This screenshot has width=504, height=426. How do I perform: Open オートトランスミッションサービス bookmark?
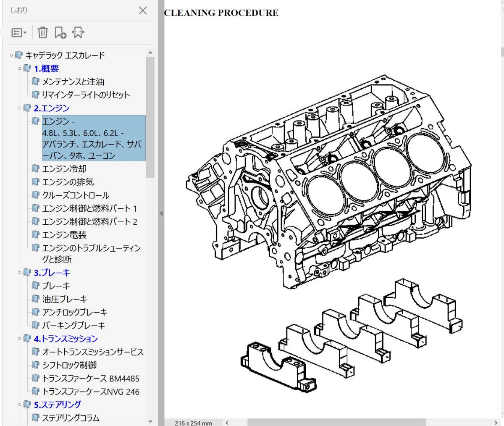point(93,352)
